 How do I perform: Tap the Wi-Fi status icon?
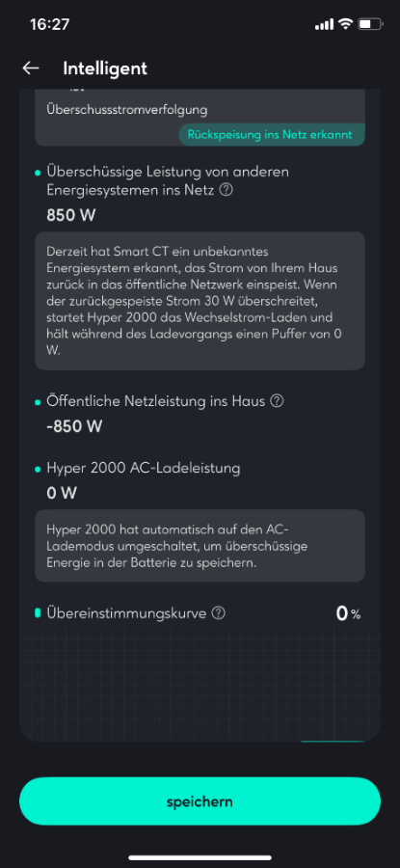coord(346,24)
